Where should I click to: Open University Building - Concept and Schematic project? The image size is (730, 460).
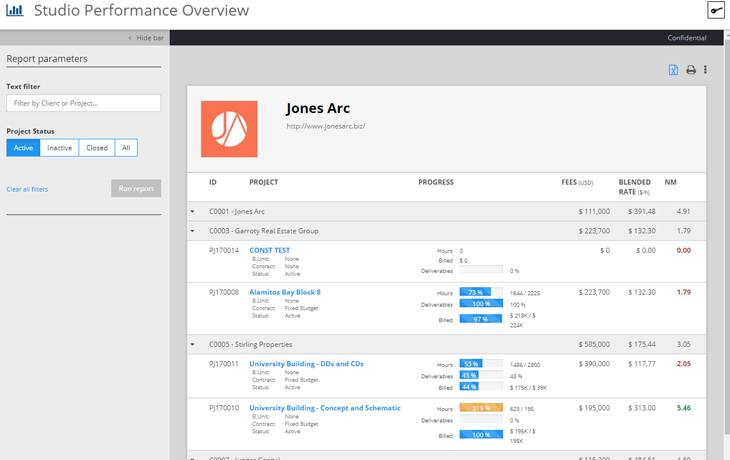click(325, 407)
